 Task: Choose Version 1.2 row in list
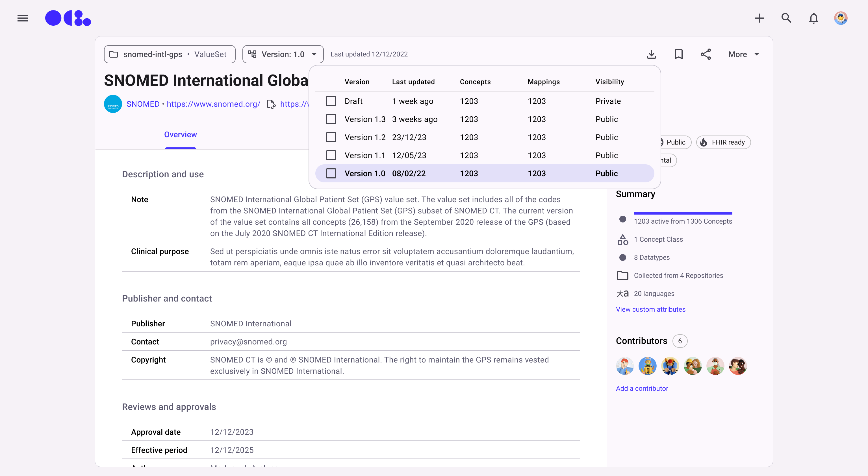click(x=365, y=137)
